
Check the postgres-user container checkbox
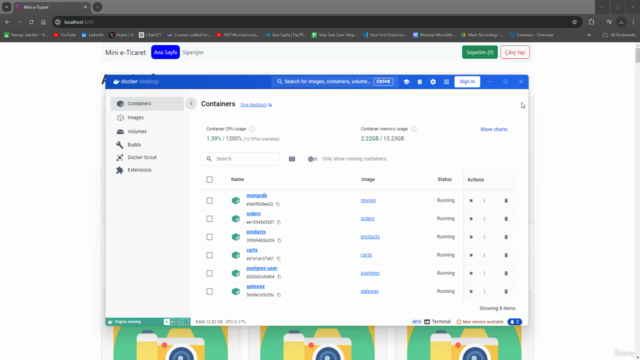(x=209, y=273)
